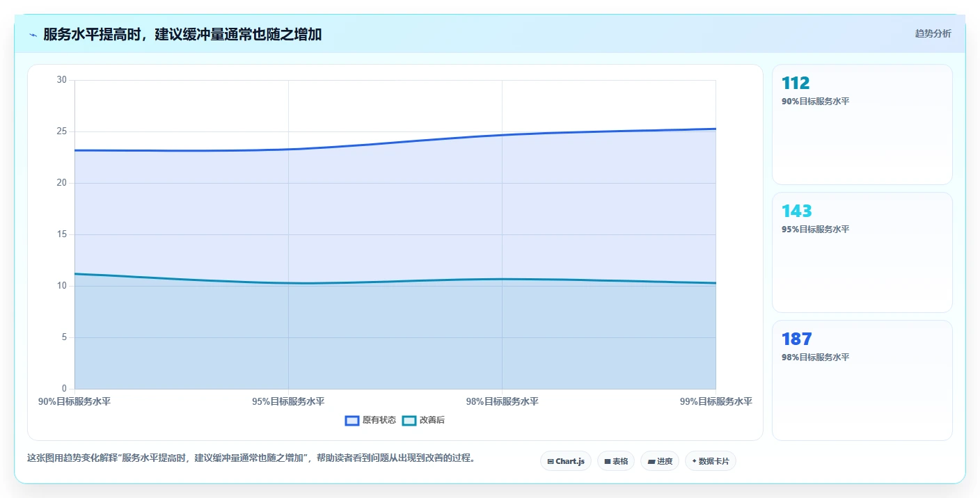The width and height of the screenshot is (980, 498).
Task: Click the 98%目标服务水平 x-axis label
Action: [x=502, y=401]
